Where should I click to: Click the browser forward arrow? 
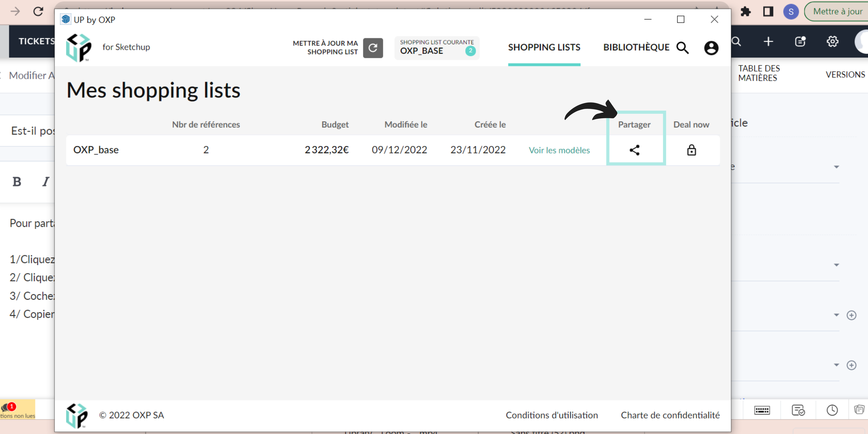click(x=15, y=11)
